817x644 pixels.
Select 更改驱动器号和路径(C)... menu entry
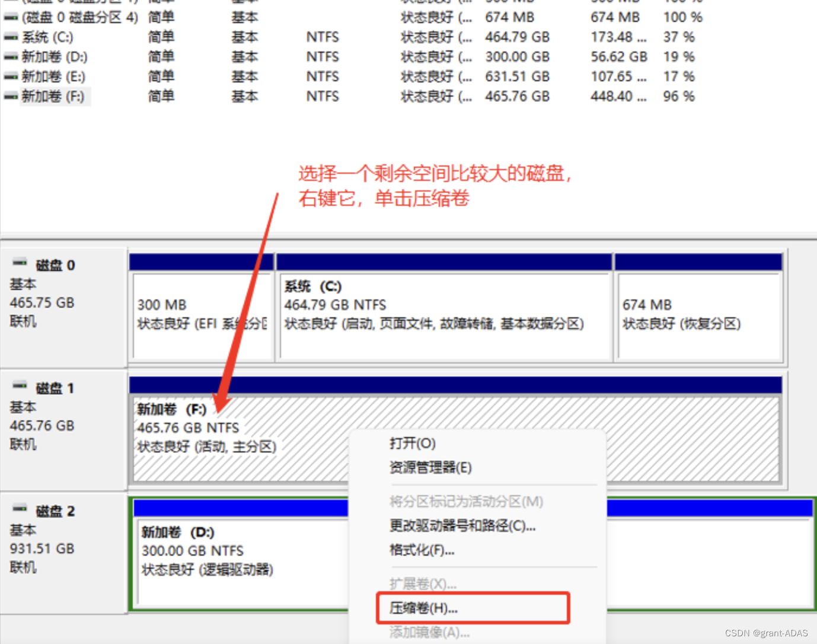tap(462, 526)
